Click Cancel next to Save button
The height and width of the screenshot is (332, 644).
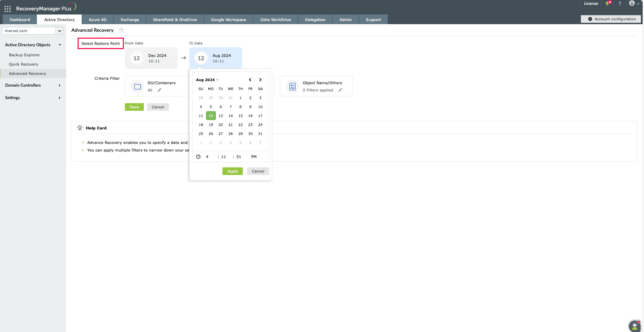tap(158, 107)
